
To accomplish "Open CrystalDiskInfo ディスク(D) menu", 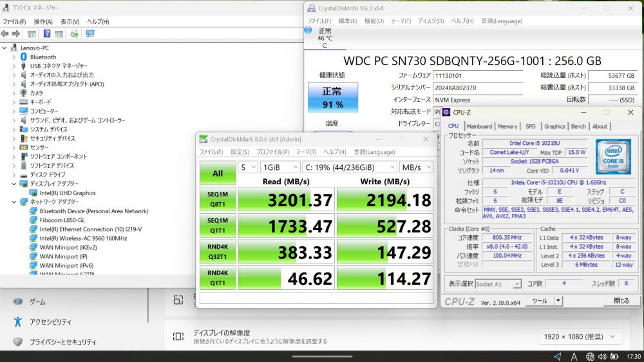I will 431,21.
